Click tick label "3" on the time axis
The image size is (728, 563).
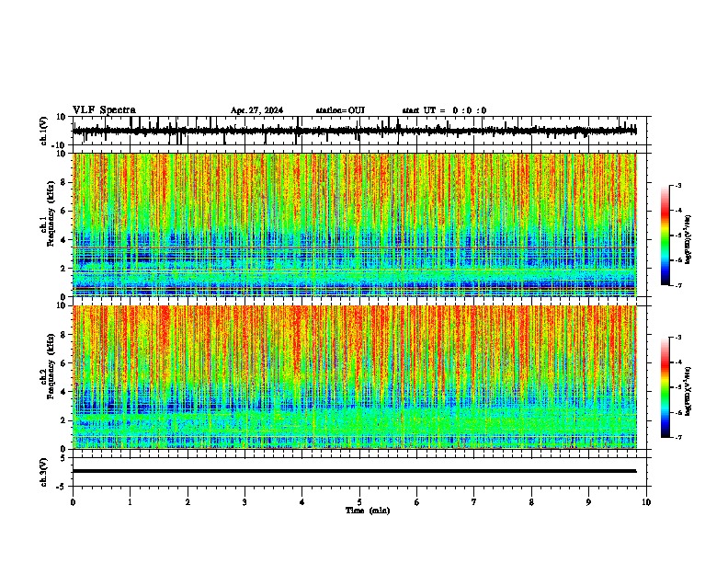245,502
